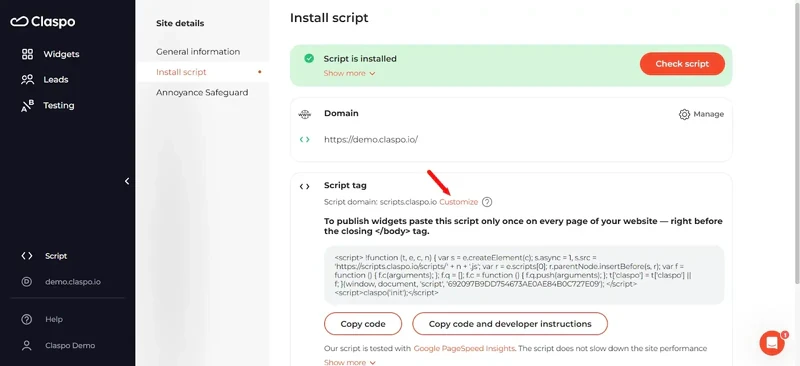Click the demo.claspo.io site icon
This screenshot has width=800, height=366.
pos(27,282)
